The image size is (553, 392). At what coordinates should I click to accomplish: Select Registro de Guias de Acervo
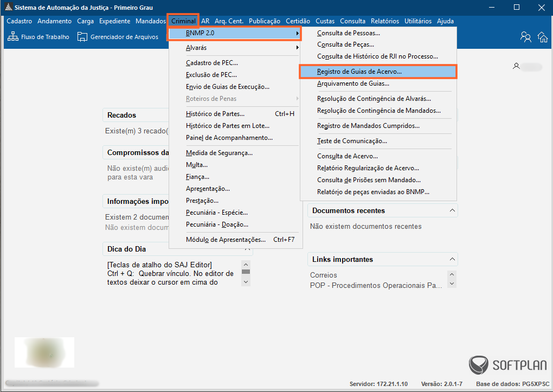pyautogui.click(x=378, y=72)
